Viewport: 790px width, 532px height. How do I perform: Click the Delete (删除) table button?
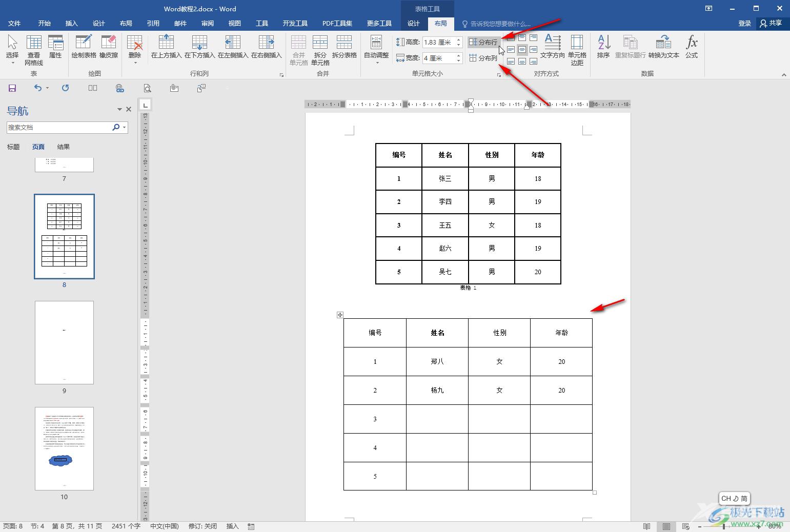135,50
